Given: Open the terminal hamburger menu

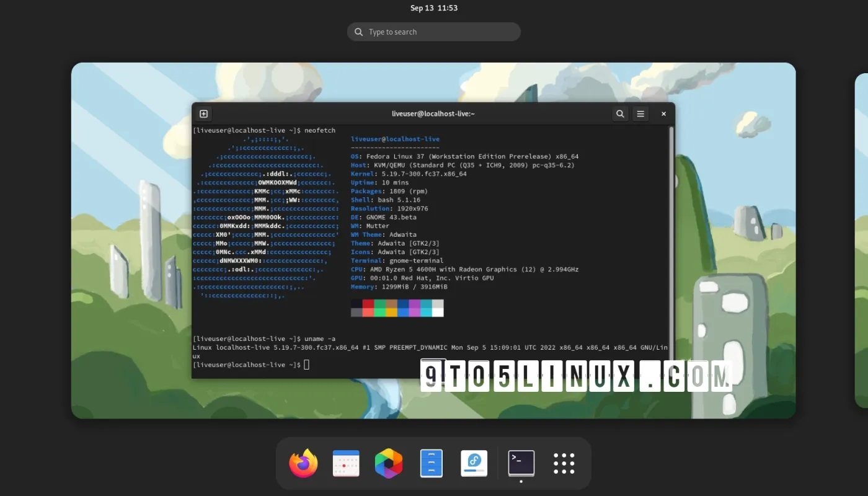Looking at the screenshot, I should 640,113.
